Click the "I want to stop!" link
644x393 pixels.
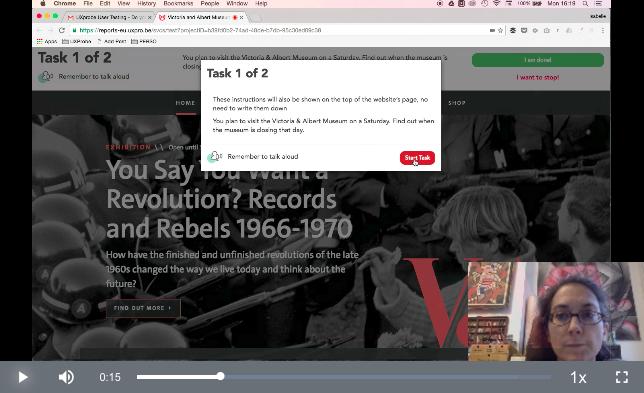point(538,77)
